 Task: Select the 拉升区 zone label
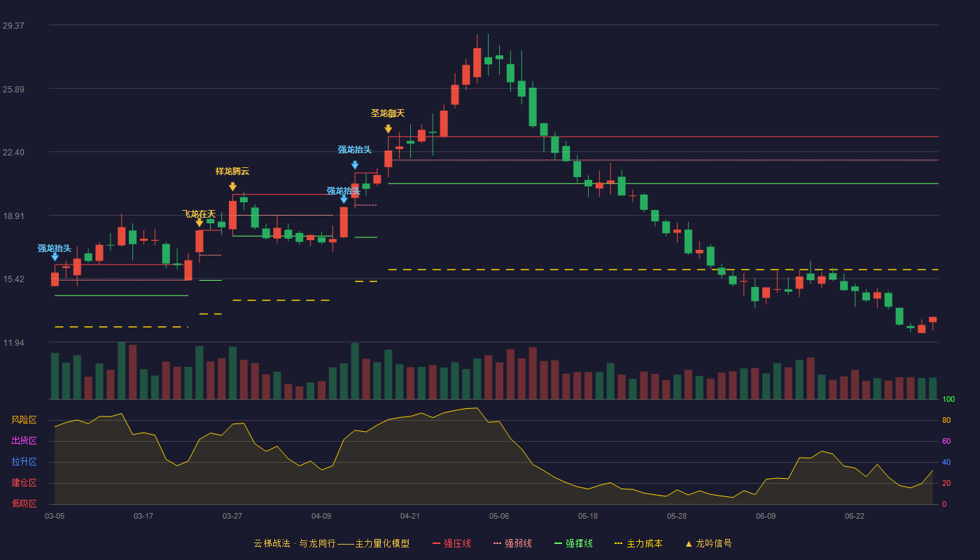tap(24, 462)
